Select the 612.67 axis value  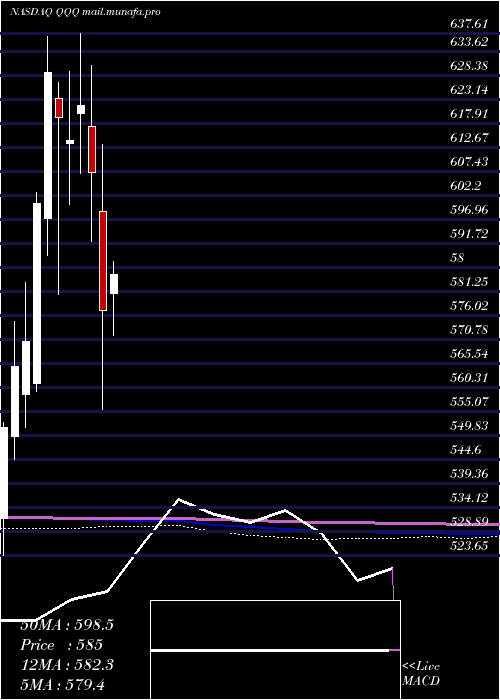(x=469, y=138)
